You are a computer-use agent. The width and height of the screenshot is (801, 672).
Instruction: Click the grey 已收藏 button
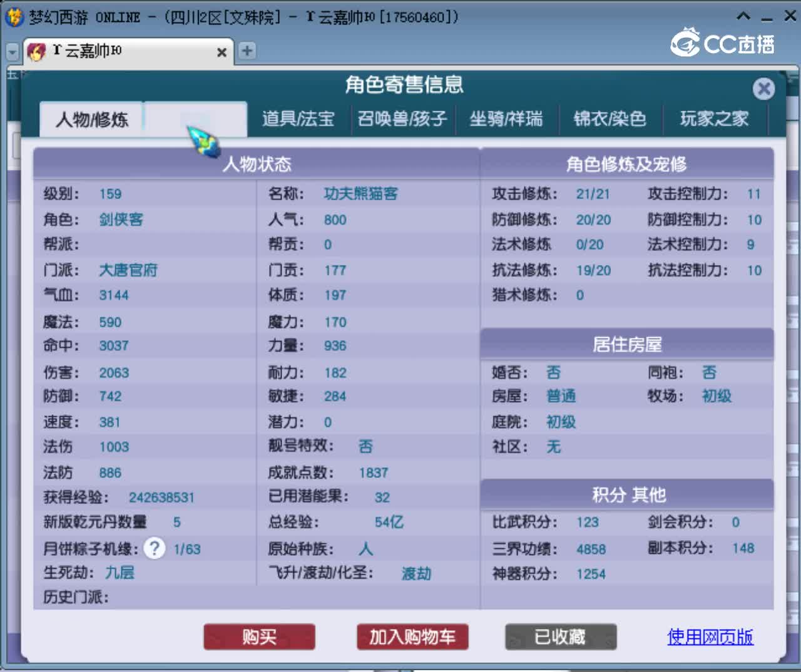point(561,637)
